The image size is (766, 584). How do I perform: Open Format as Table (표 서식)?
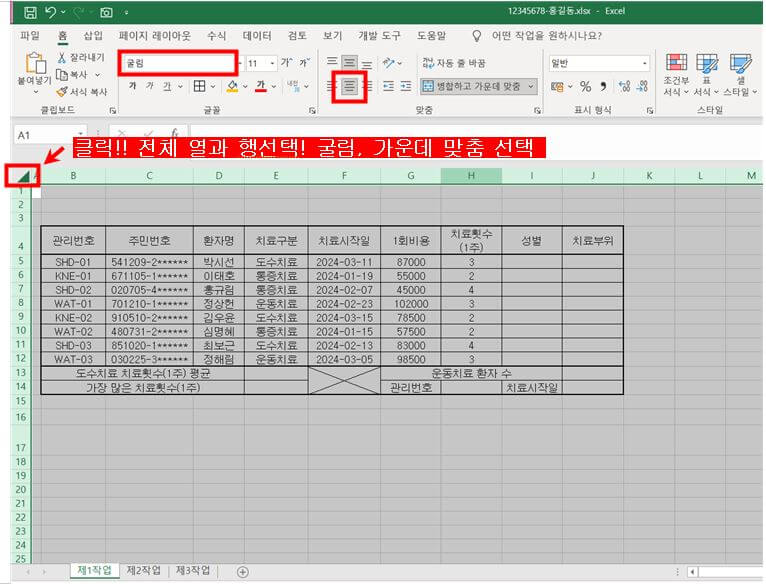tap(706, 74)
